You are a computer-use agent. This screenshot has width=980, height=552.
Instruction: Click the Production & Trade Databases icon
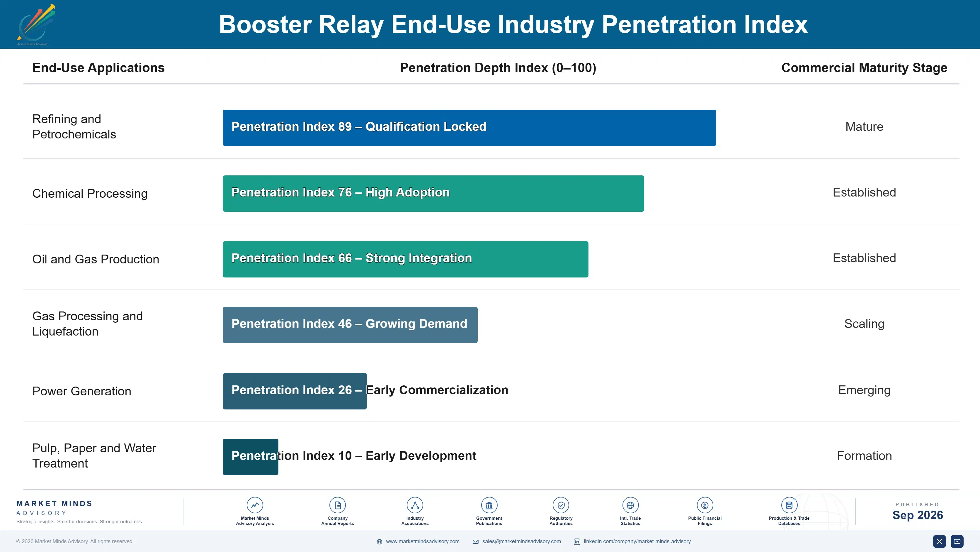[x=789, y=505]
